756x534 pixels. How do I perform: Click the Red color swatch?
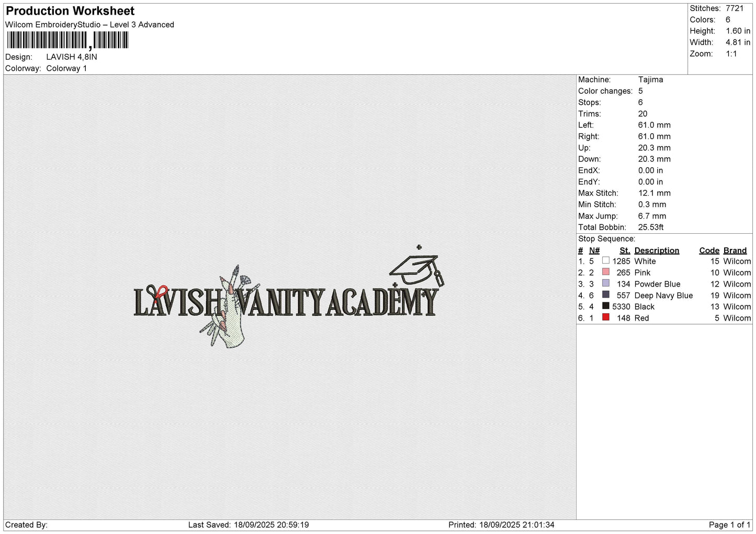[x=605, y=317]
